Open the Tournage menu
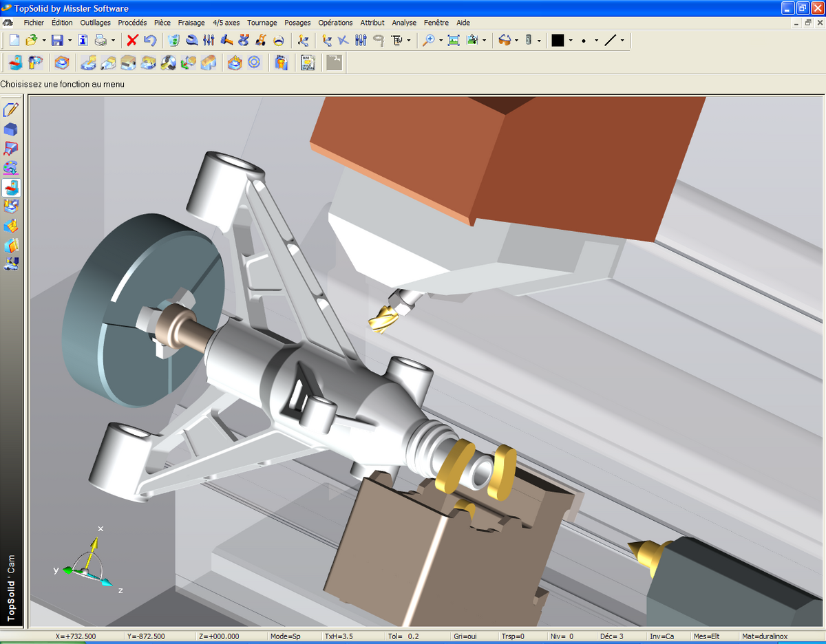The width and height of the screenshot is (826, 644). 262,23
